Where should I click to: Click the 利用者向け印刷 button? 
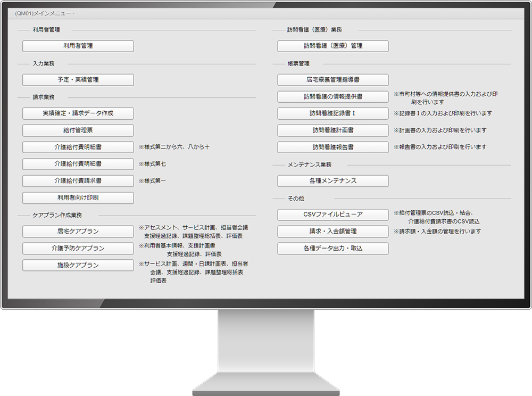click(x=77, y=197)
